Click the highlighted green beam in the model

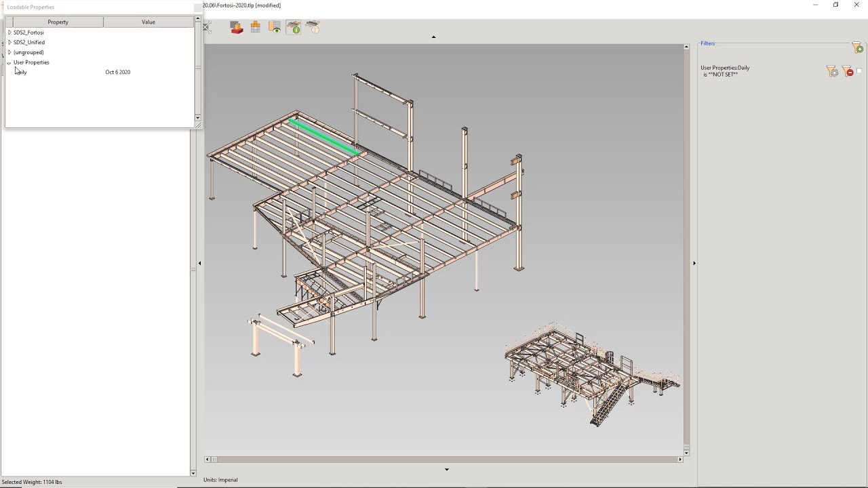[x=324, y=137]
